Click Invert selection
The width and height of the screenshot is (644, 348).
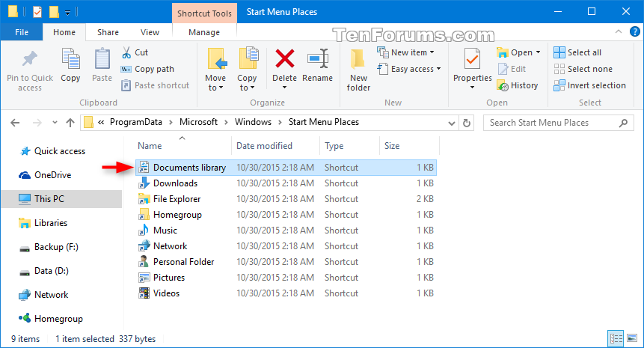coord(590,85)
